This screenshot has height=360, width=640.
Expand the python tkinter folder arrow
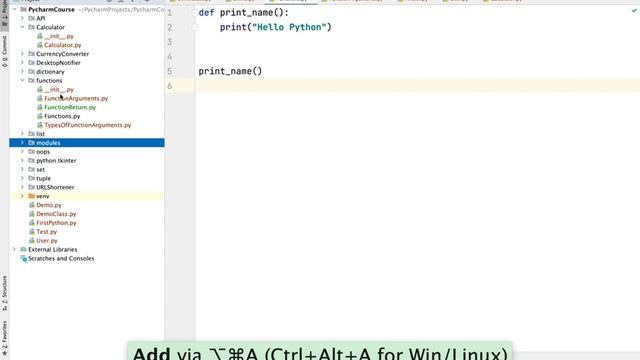22,161
